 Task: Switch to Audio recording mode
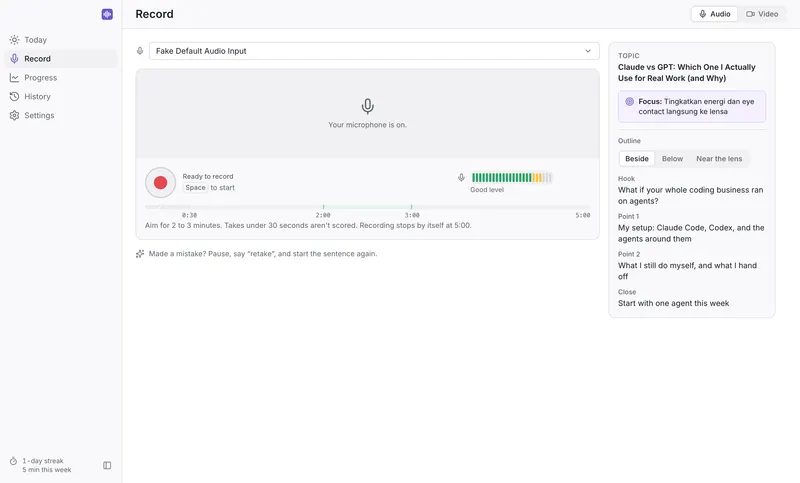pyautogui.click(x=714, y=14)
